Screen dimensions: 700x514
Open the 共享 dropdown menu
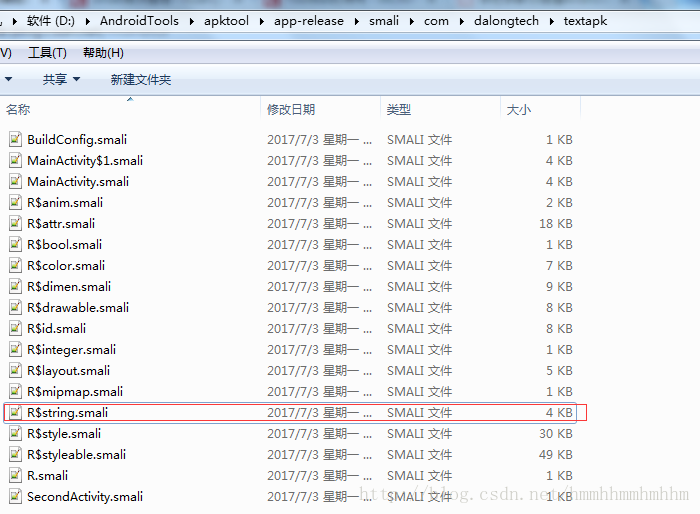pos(61,79)
